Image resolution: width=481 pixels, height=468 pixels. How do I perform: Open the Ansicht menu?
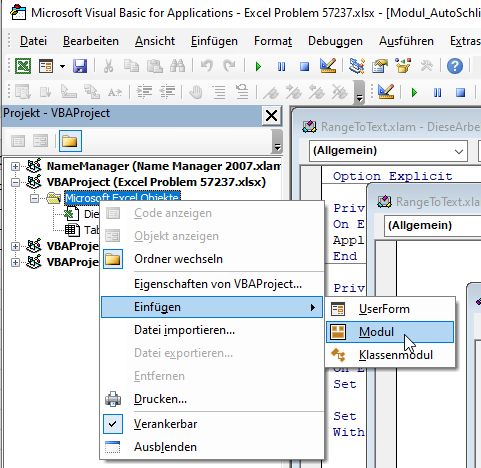click(x=155, y=41)
